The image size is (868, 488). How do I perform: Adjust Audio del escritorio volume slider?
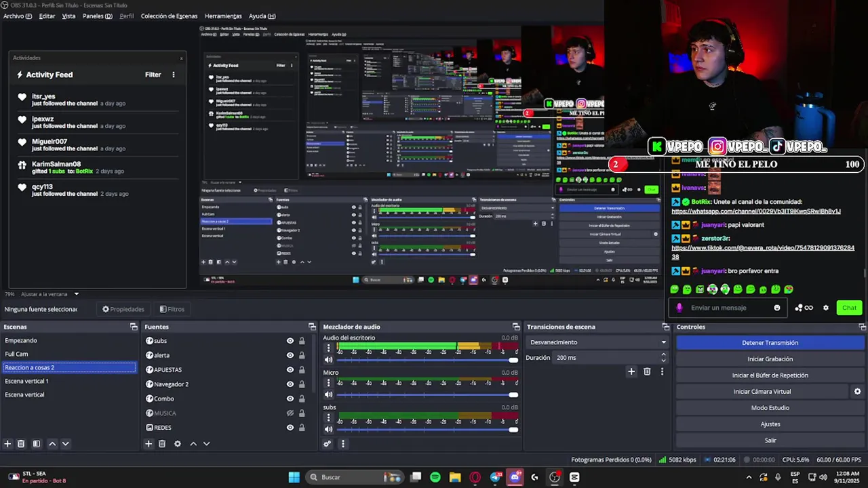pyautogui.click(x=427, y=360)
